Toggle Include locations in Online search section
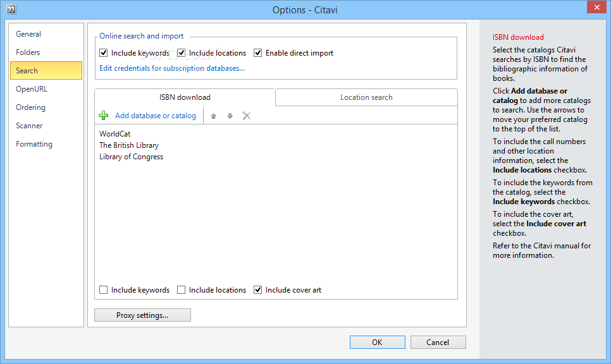The image size is (611, 364). pyautogui.click(x=181, y=53)
